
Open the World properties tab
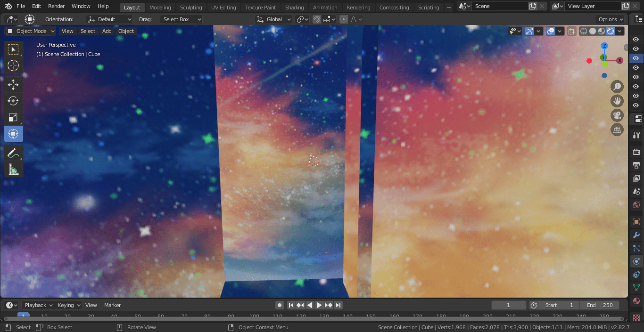[636, 205]
